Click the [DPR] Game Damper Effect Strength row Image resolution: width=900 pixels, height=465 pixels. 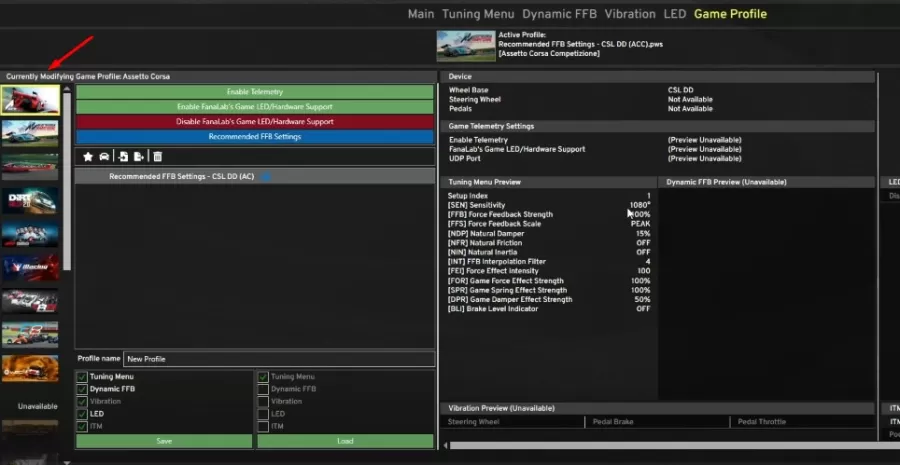[x=549, y=300]
